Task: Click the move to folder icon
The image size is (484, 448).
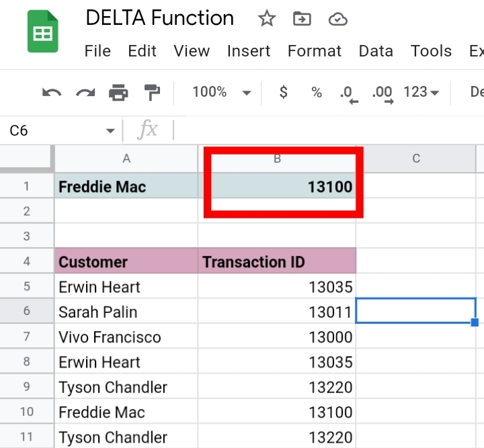Action: tap(302, 19)
